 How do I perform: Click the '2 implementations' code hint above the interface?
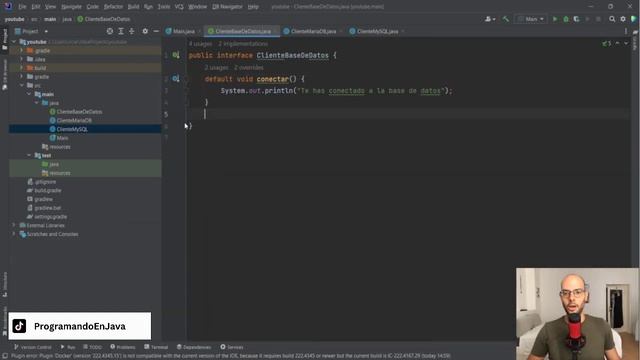click(243, 44)
